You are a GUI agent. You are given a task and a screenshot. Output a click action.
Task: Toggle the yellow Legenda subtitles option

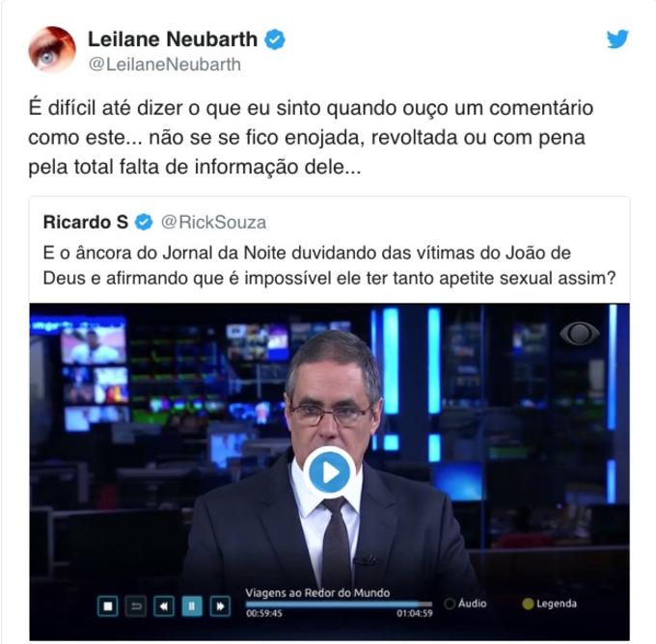click(x=528, y=604)
